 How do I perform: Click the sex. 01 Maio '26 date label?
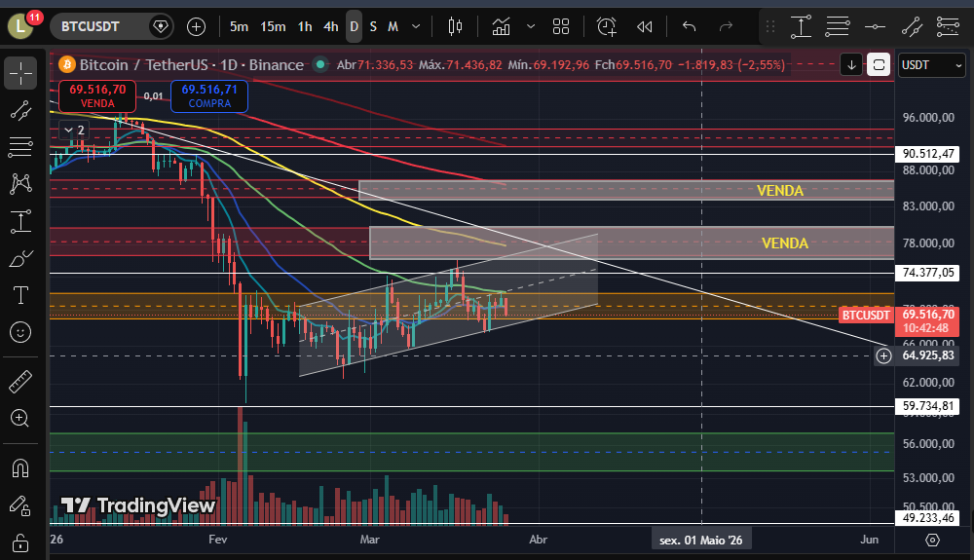700,541
